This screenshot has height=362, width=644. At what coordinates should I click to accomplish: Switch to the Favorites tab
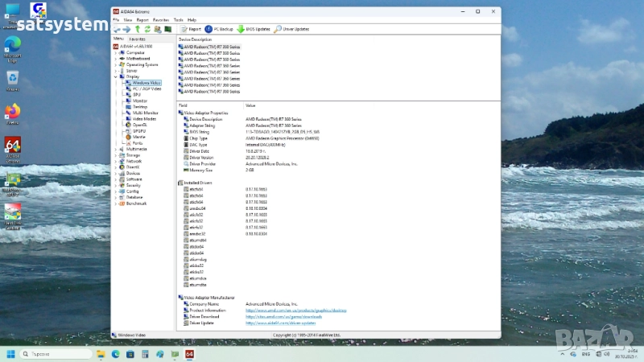(x=138, y=39)
